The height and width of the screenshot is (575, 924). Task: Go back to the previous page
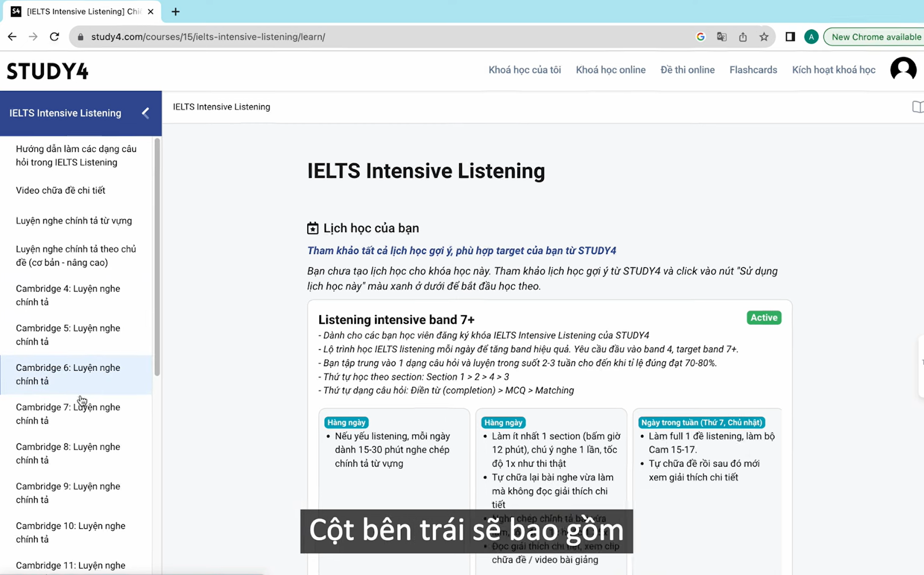click(x=12, y=36)
